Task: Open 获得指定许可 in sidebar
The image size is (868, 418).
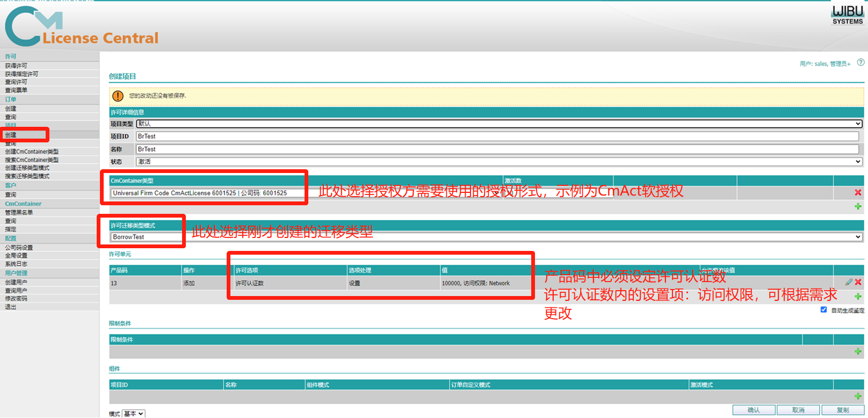Action: (21, 74)
